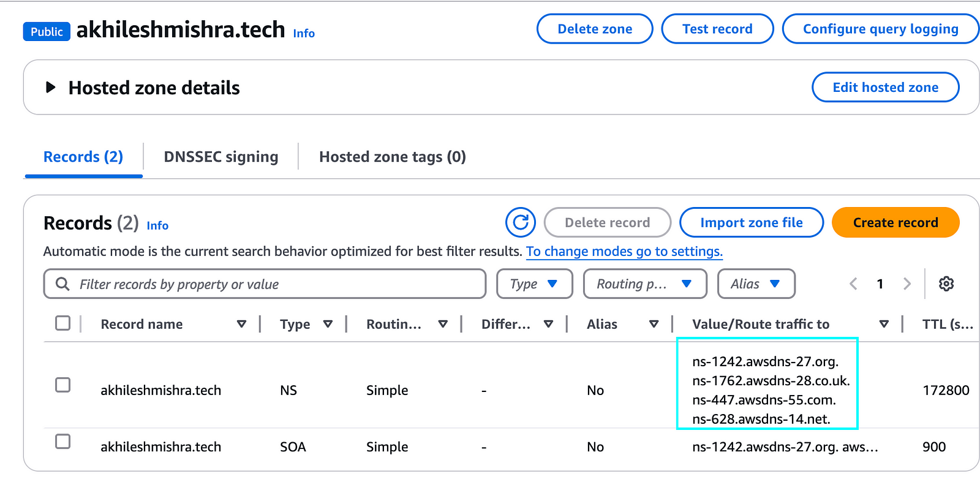Switch to DNSSEC signing tab

[x=221, y=157]
